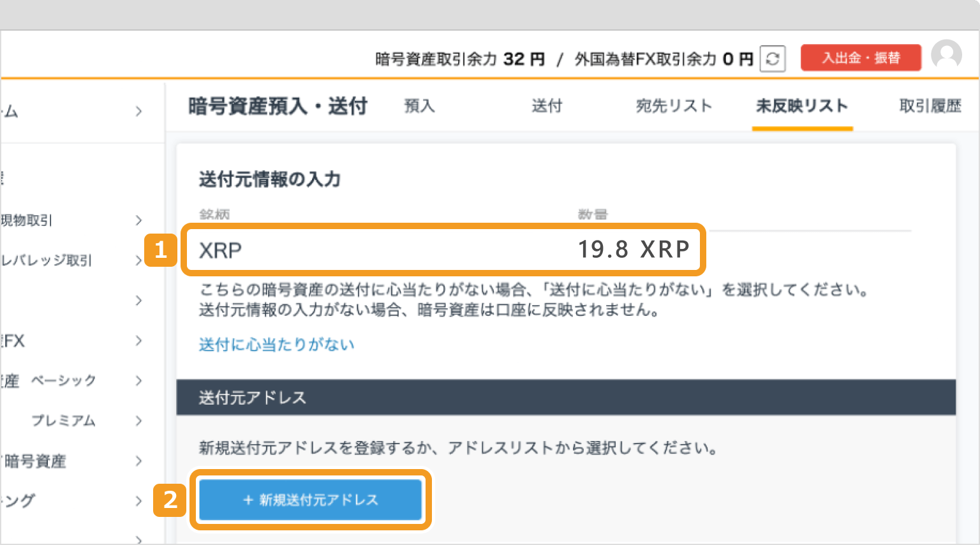Expand the プレミアム sidebar section
This screenshot has height=545, width=980.
click(139, 421)
